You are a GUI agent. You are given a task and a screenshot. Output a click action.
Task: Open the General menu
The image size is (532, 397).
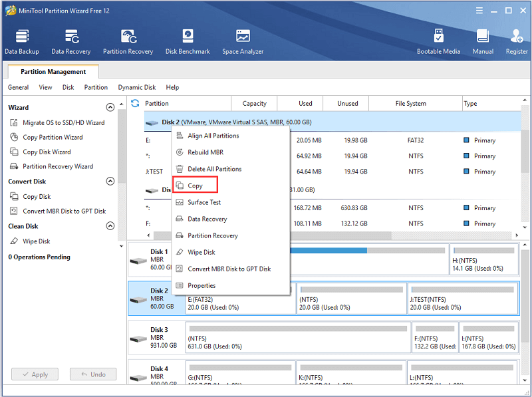[19, 87]
